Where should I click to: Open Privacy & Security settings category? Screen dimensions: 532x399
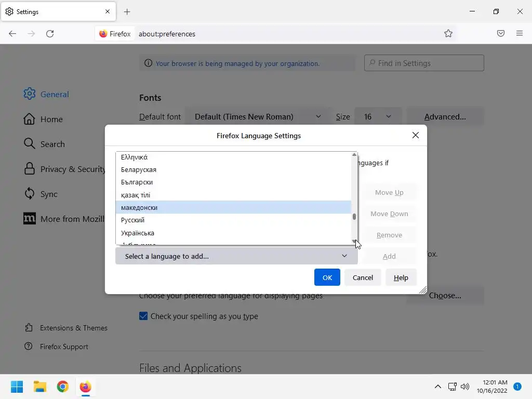[64, 169]
